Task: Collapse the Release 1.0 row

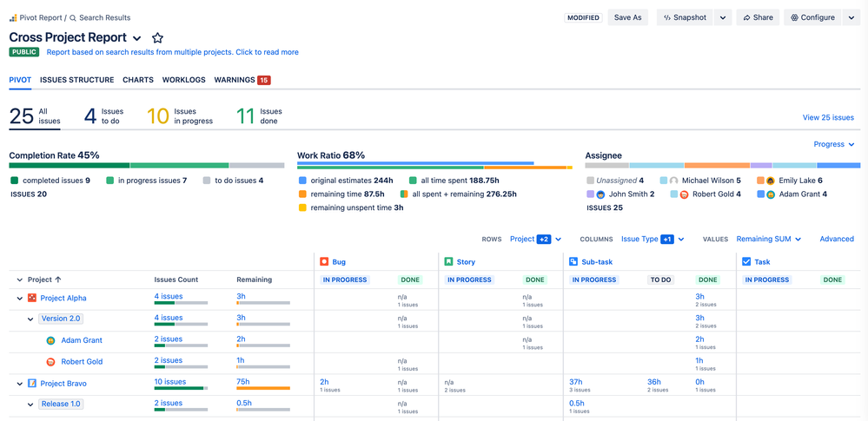Action: pos(30,405)
